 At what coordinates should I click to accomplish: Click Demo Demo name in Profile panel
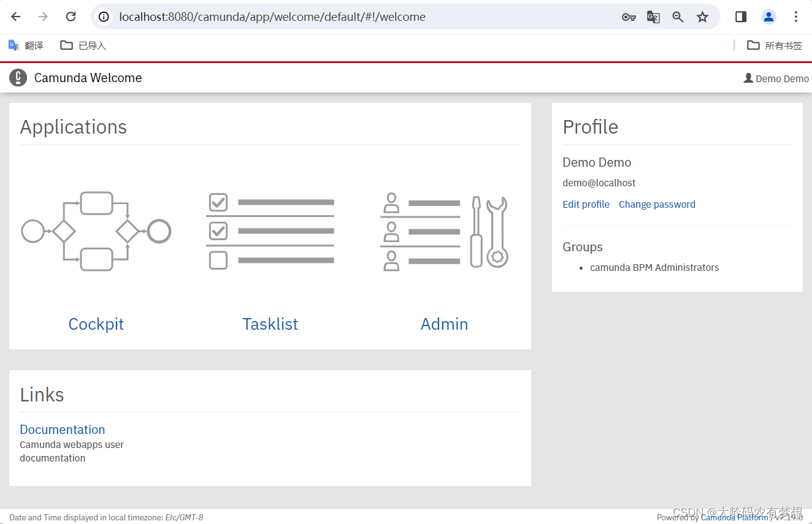point(597,162)
